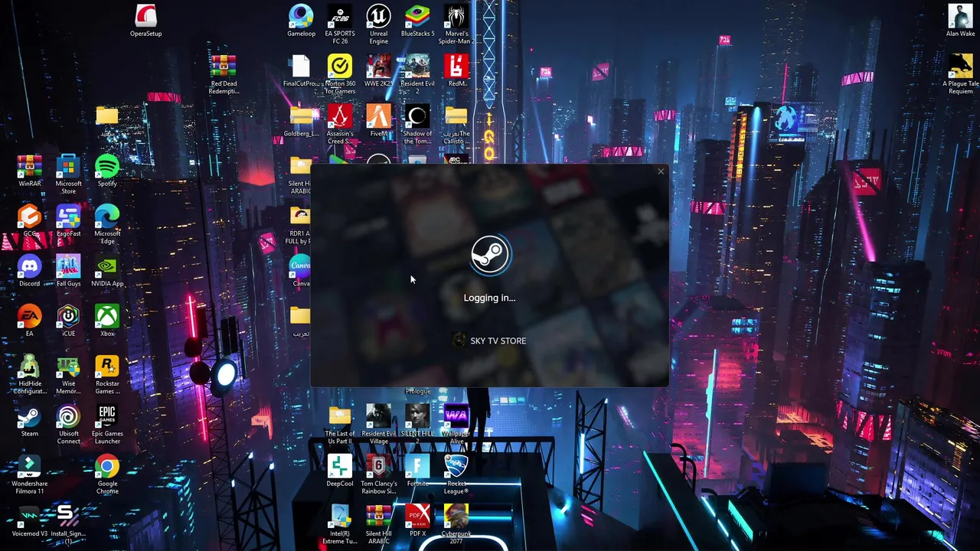The height and width of the screenshot is (551, 980).
Task: Launch A Plague Tale Requiem shortcut
Action: click(x=960, y=74)
